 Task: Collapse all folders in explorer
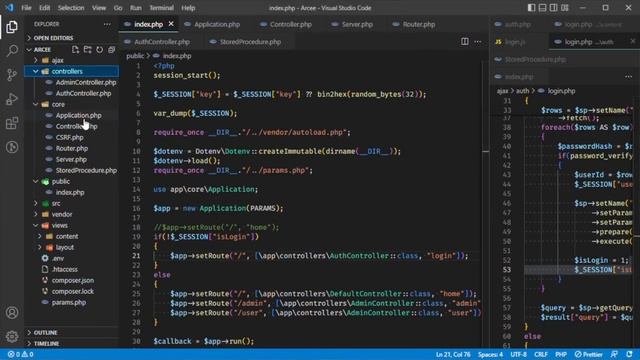(111, 49)
